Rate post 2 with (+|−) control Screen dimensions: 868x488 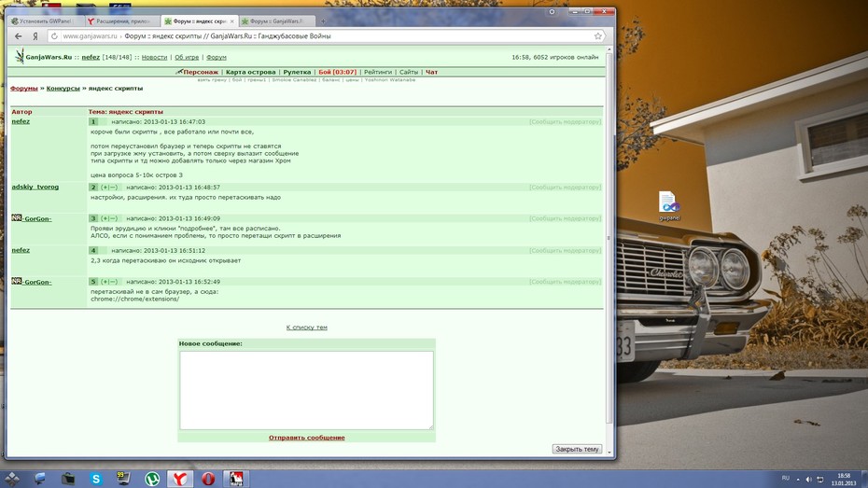tap(109, 187)
